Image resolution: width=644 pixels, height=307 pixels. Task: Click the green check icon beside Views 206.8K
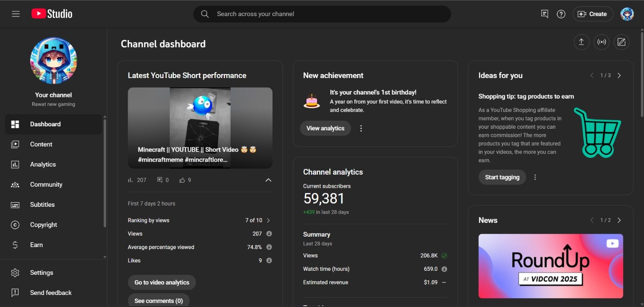click(444, 255)
